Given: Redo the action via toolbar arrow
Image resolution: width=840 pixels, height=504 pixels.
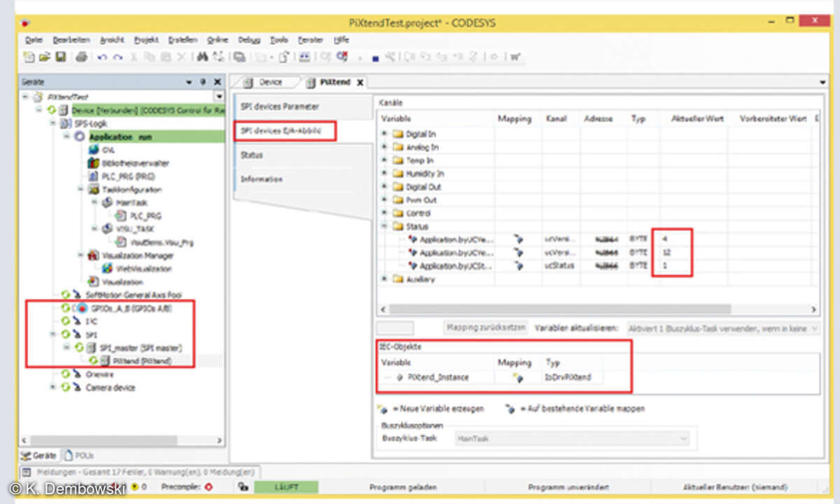Looking at the screenshot, I should pos(118,57).
